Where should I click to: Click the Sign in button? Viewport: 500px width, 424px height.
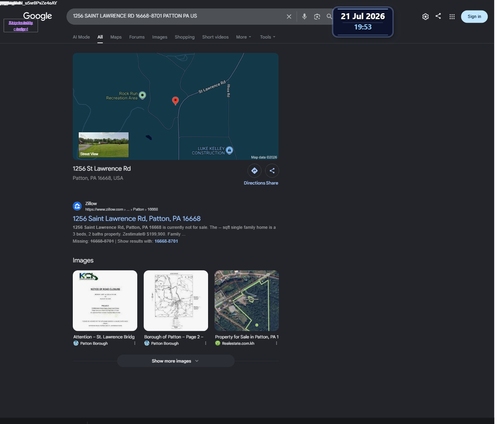coord(474,17)
